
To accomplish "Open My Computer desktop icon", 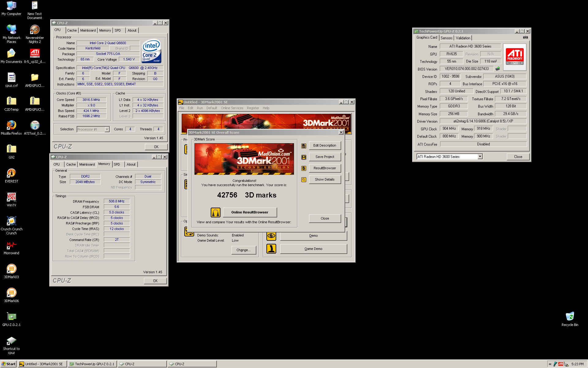I will coord(11,8).
